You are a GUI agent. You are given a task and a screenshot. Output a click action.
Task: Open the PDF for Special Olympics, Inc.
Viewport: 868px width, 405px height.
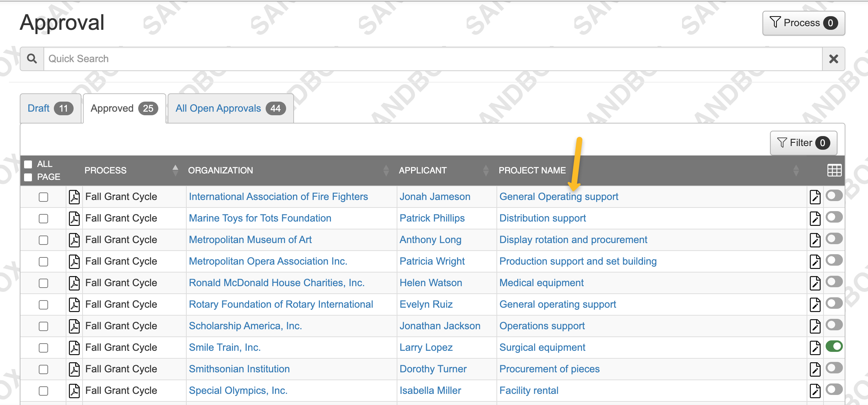click(74, 391)
